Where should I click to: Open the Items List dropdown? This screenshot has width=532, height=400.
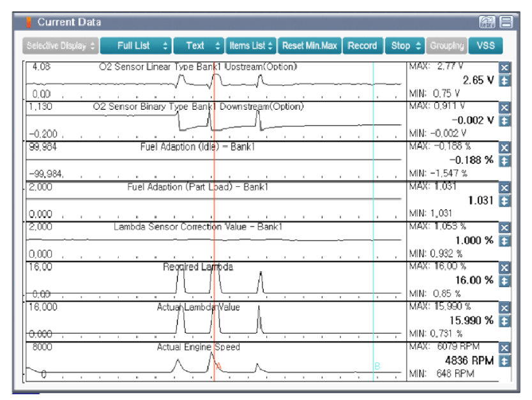coord(251,46)
